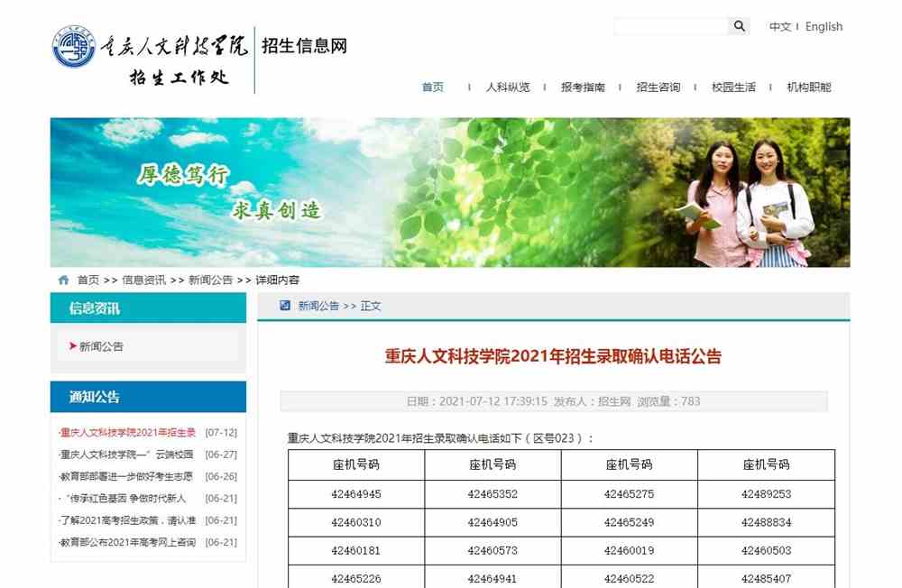Screen dimensions: 902x588
Task: Open 新闻公告 in the sidebar
Action: tap(101, 346)
